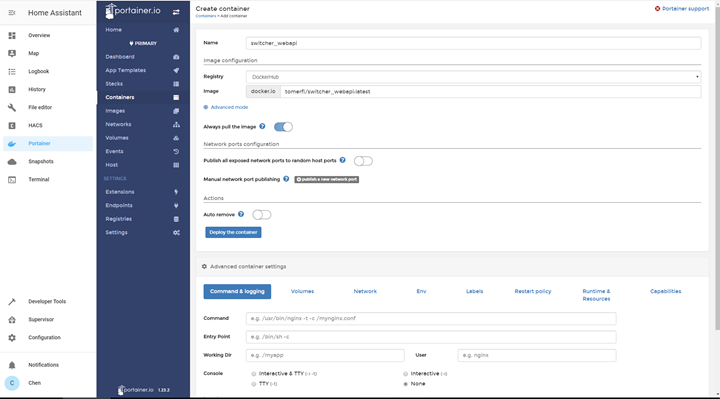Open the Overview dashboard icon

click(12, 35)
